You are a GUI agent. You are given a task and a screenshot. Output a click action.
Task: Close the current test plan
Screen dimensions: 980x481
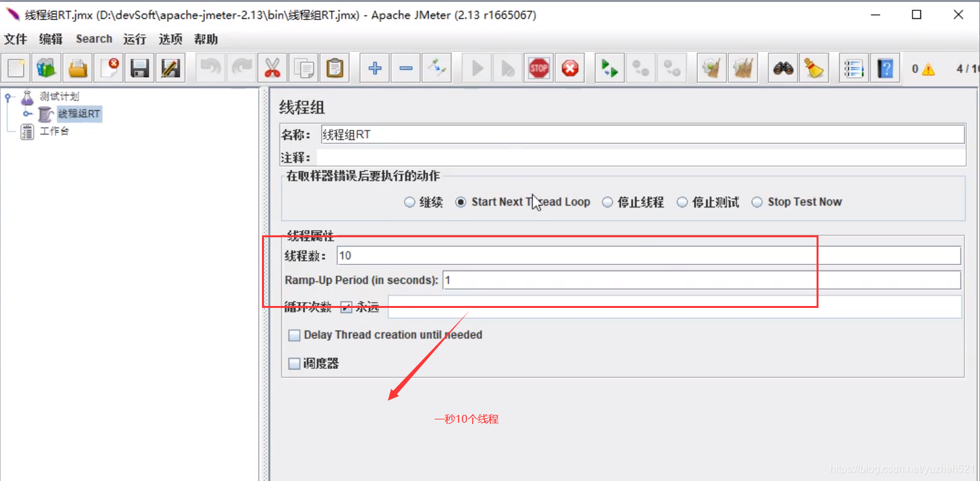point(108,67)
